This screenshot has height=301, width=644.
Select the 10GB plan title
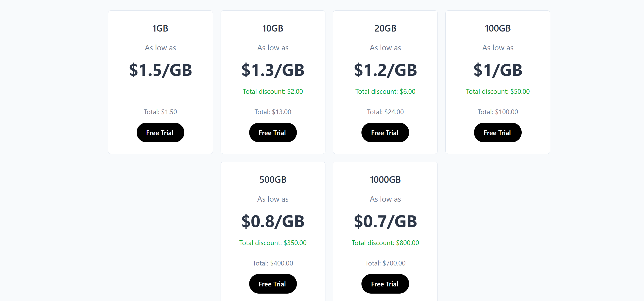pos(273,28)
